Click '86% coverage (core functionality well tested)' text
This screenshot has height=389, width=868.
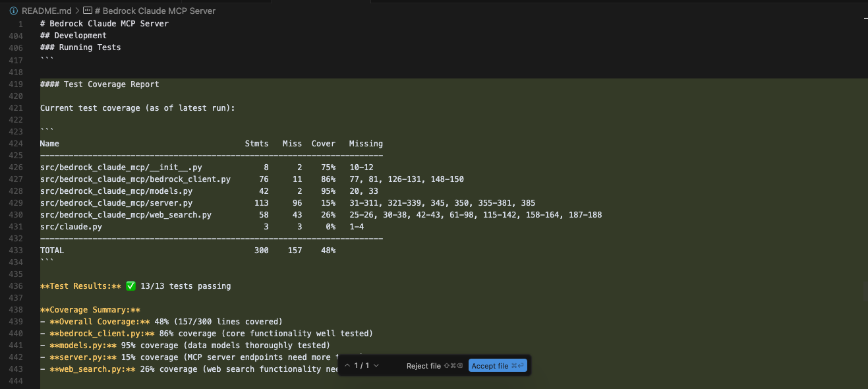pyautogui.click(x=266, y=334)
